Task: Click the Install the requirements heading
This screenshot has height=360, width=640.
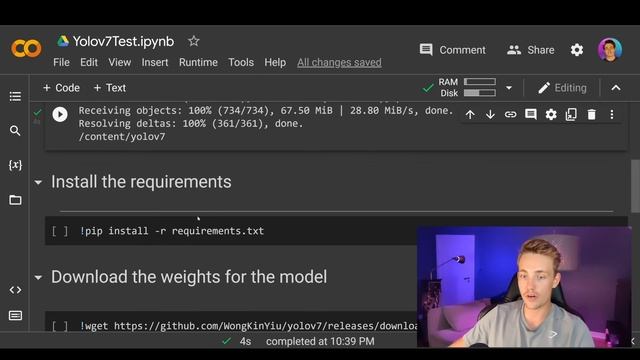Action: 141,182
